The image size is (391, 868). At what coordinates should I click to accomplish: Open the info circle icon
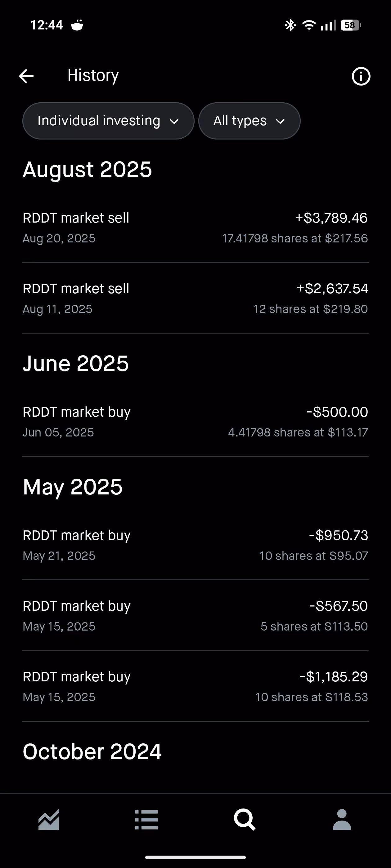pyautogui.click(x=361, y=76)
